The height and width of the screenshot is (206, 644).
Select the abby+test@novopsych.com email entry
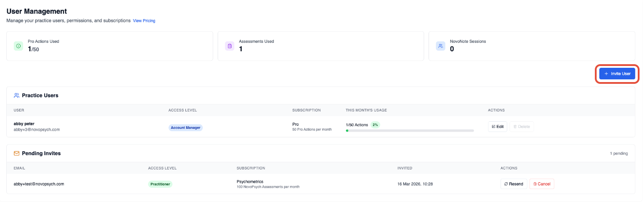pyautogui.click(x=39, y=184)
